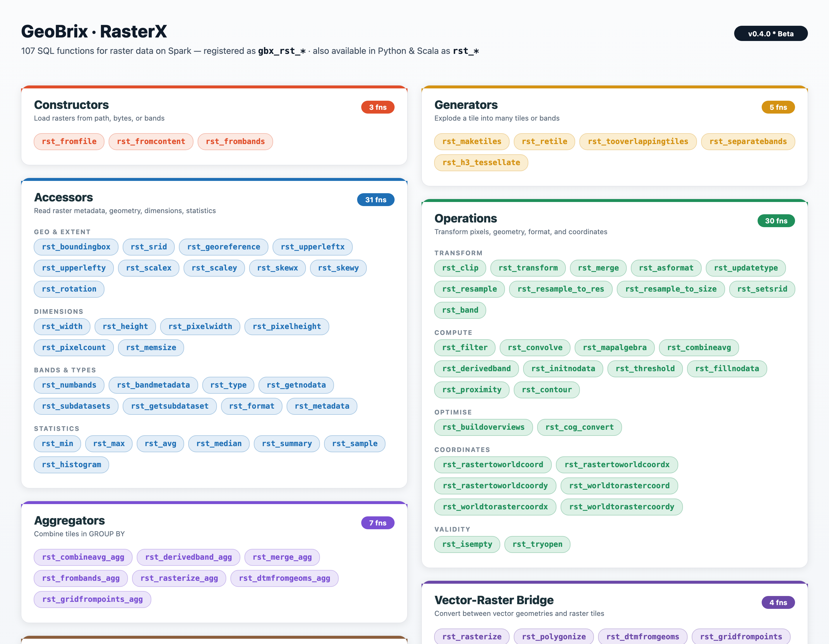Select rst_metadata chip
The height and width of the screenshot is (644, 829).
(322, 406)
